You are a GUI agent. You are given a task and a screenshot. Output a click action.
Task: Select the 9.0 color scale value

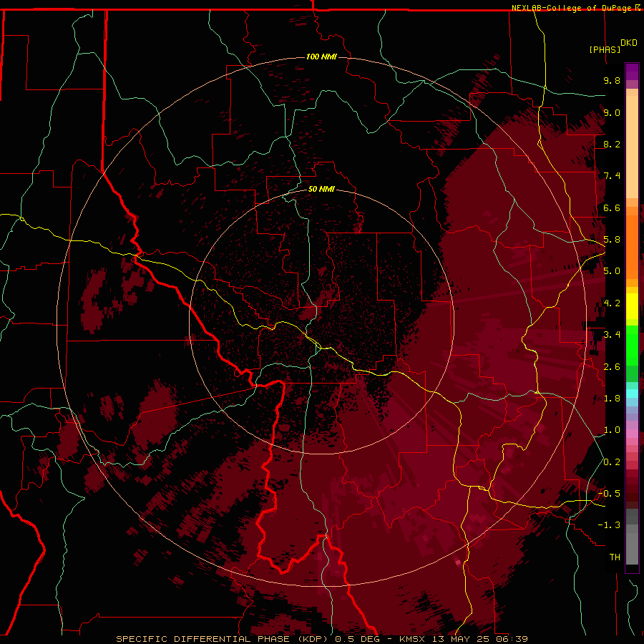(612, 112)
